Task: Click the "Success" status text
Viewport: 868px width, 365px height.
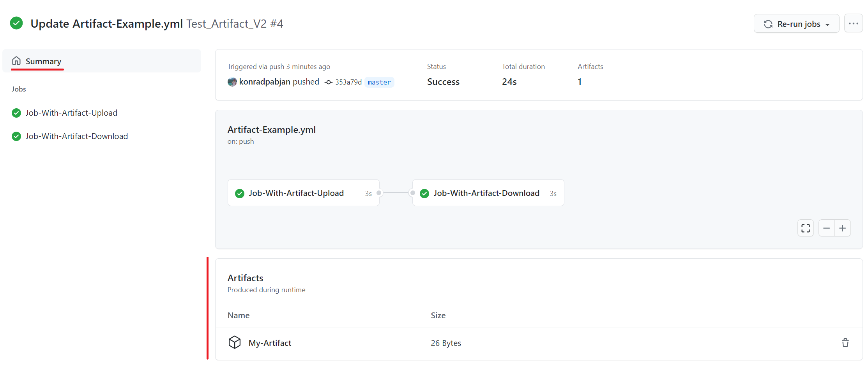Action: [443, 82]
